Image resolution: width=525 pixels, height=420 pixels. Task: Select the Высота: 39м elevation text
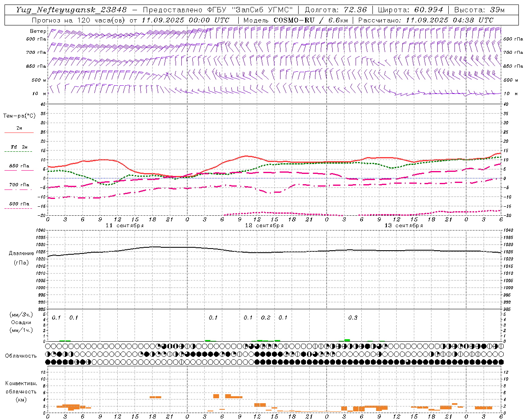coord(479,10)
